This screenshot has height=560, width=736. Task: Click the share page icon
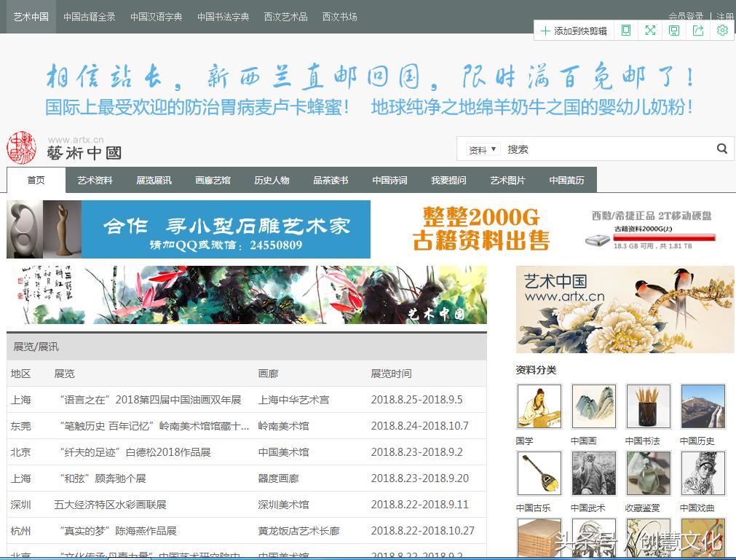[698, 30]
